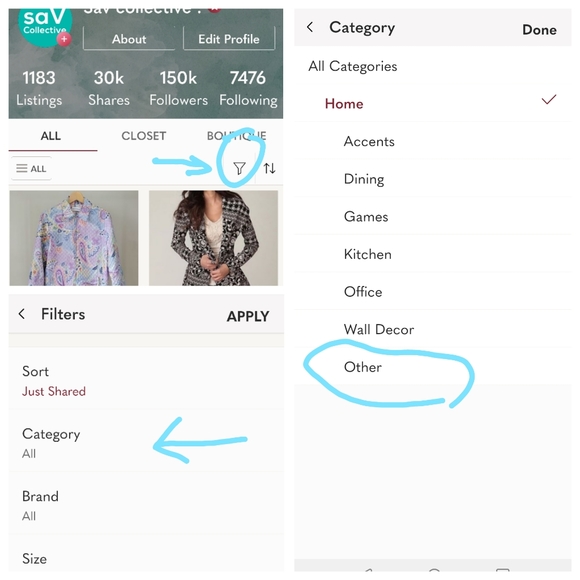Switch to the CLOSET tab
This screenshot has height=580, width=580.
tap(144, 136)
